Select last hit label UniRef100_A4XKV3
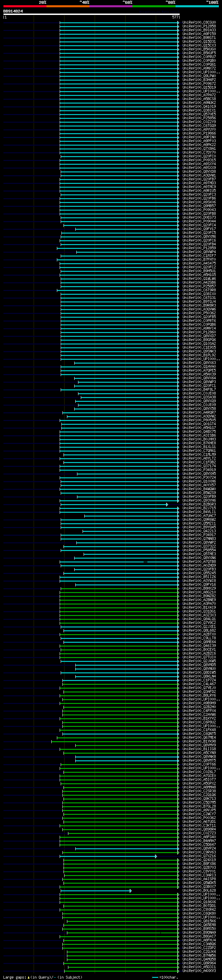 pyautogui.click(x=199, y=971)
